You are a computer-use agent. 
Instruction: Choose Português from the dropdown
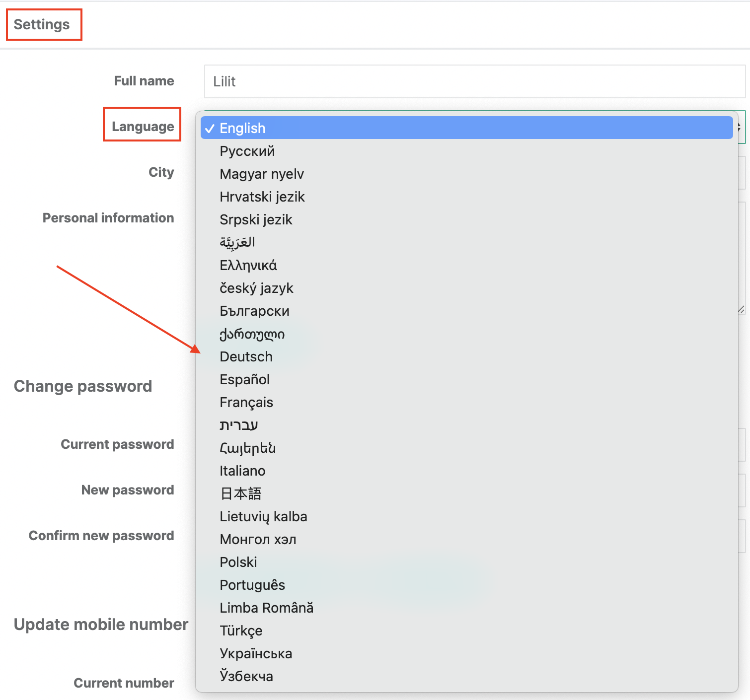click(252, 585)
